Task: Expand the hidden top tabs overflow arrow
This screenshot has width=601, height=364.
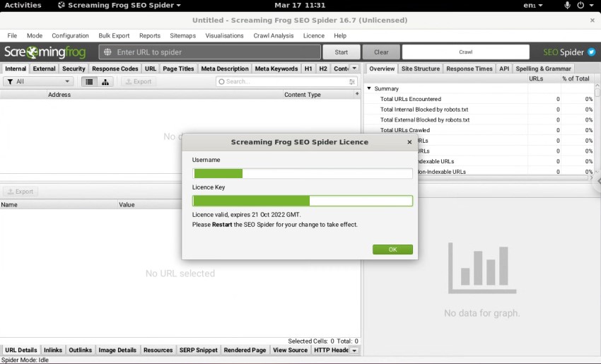Action: coord(354,69)
